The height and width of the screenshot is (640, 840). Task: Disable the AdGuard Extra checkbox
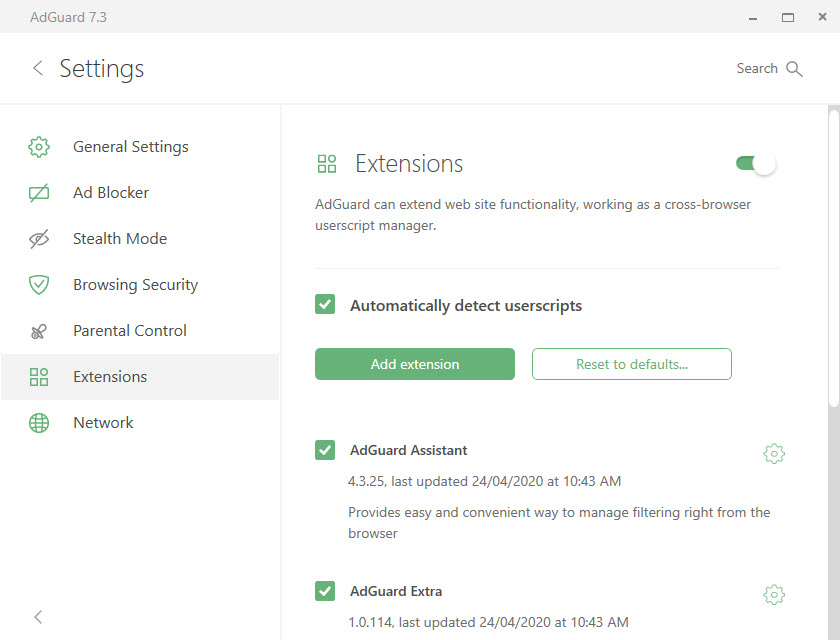pyautogui.click(x=325, y=591)
